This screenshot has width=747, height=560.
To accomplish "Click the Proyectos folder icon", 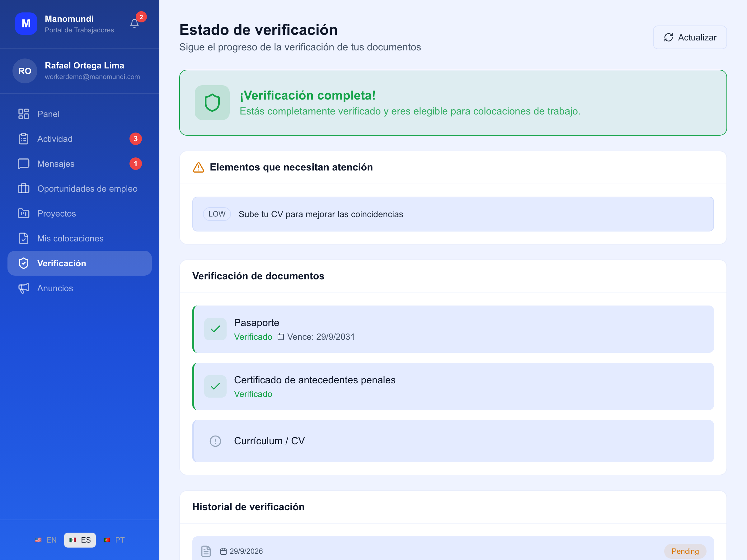I will (24, 214).
